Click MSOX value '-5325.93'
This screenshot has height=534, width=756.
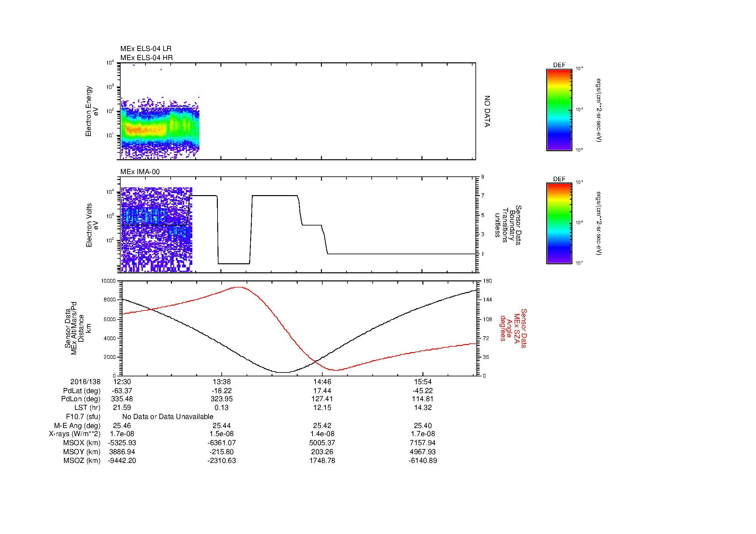[122, 443]
